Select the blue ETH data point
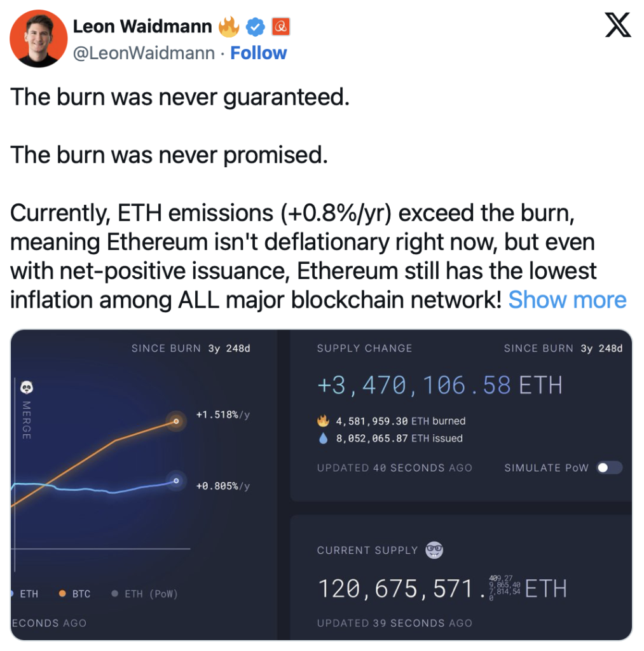This screenshot has width=644, height=651. pyautogui.click(x=176, y=481)
